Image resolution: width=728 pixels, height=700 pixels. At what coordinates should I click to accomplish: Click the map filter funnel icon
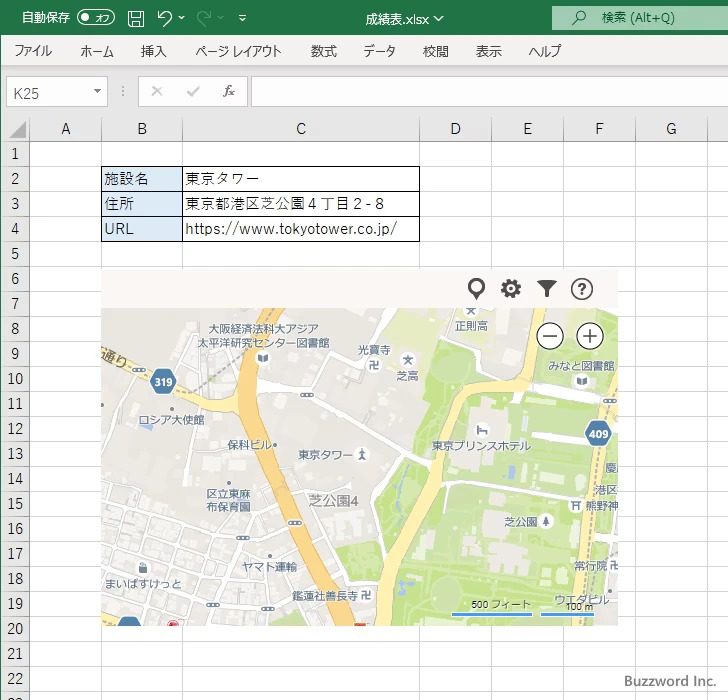(x=546, y=288)
